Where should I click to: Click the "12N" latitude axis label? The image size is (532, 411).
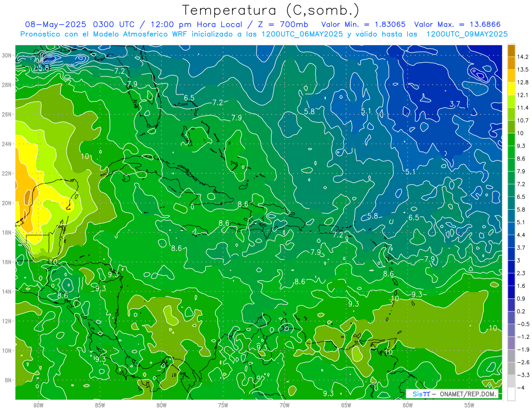pyautogui.click(x=7, y=321)
